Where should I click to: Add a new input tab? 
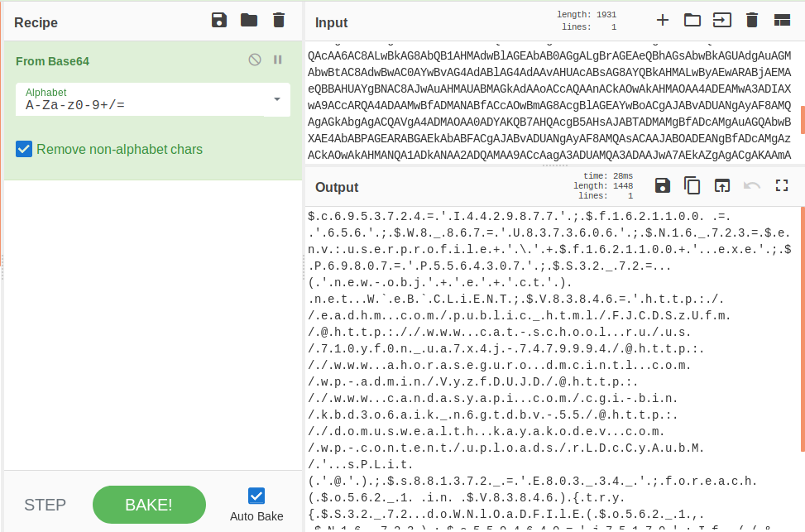pyautogui.click(x=662, y=21)
